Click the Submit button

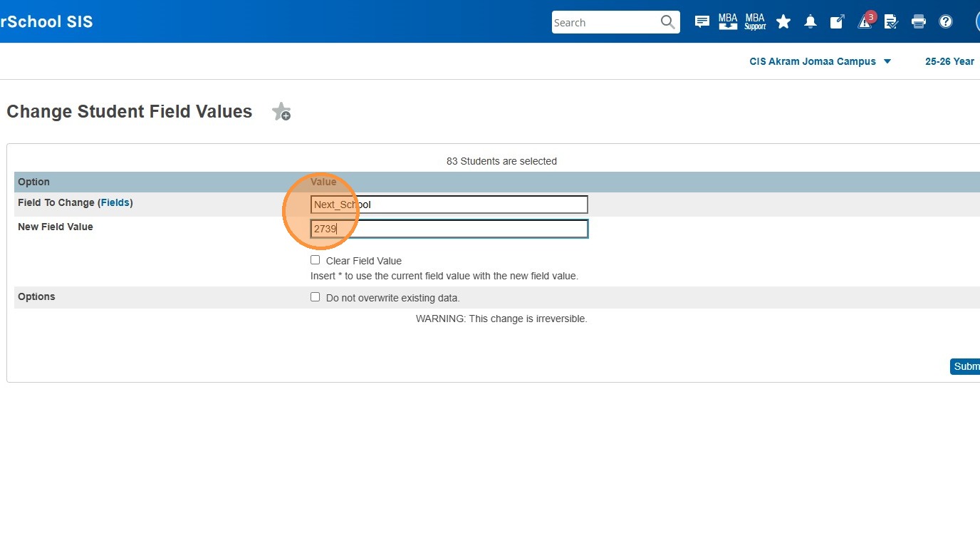click(x=966, y=366)
